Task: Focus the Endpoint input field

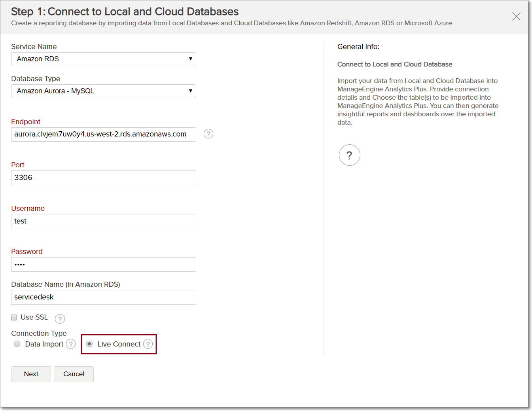Action: click(x=104, y=134)
